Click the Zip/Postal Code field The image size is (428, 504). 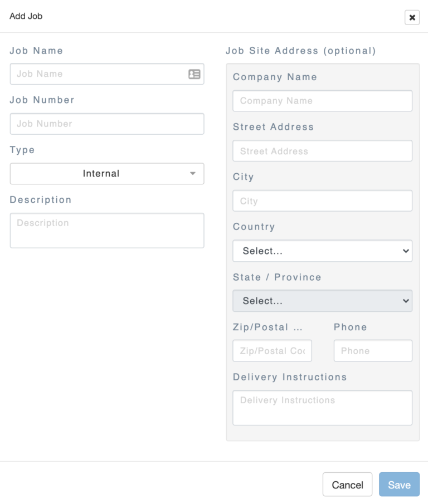click(x=272, y=350)
